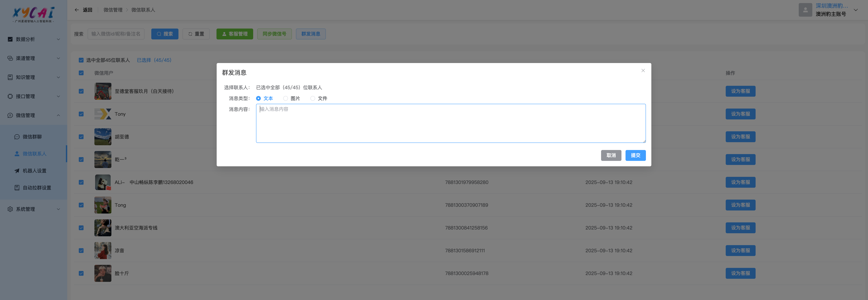Viewport: 868px width, 300px height.
Task: Close the 群发消息 dialog with X
Action: pos(643,70)
